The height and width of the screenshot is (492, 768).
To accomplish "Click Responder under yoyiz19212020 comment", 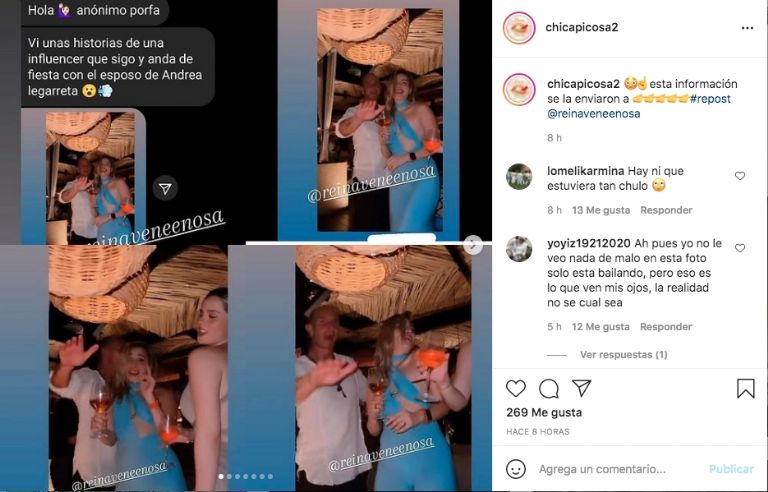I will pos(666,327).
